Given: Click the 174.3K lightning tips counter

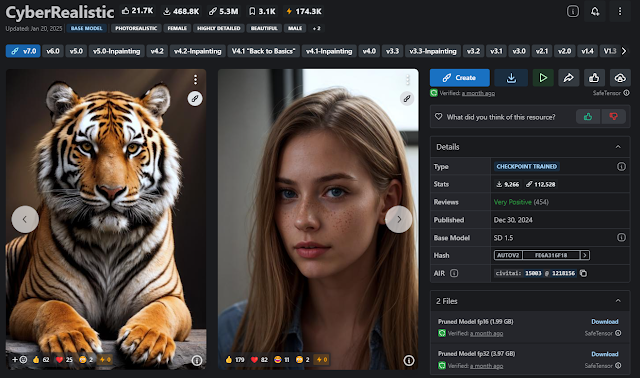Looking at the screenshot, I should pos(304,11).
